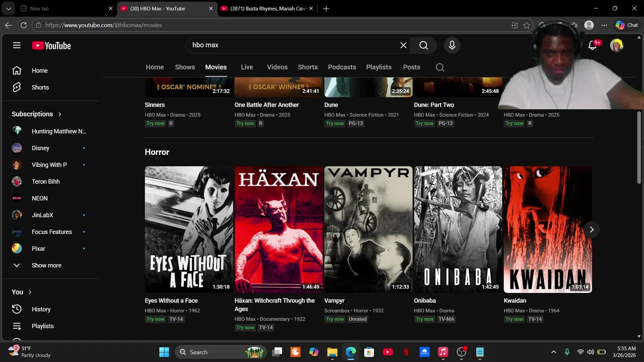644x362 pixels.
Task: Switch to the Busta Rhymes browser tab
Action: click(267, 9)
